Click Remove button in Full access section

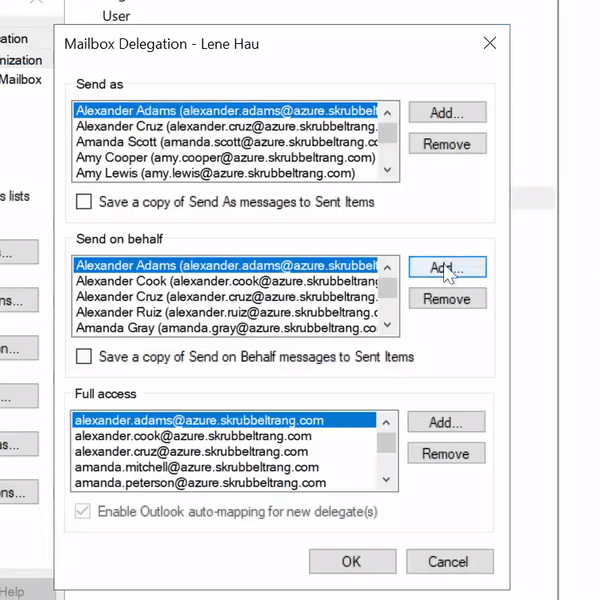446,453
